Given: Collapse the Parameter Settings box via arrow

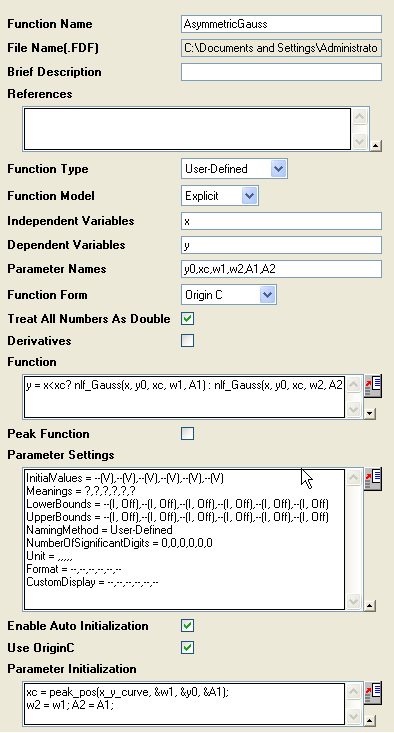Looking at the screenshot, I should point(370,606).
